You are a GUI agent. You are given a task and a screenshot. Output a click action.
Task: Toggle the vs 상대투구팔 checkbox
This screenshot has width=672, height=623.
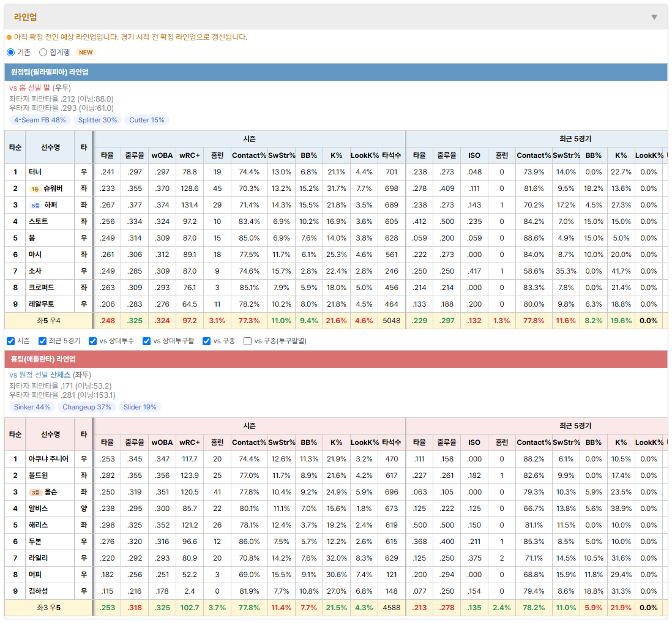(146, 341)
